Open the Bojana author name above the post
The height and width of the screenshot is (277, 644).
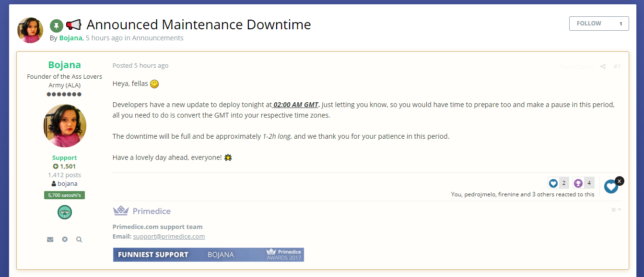click(65, 65)
